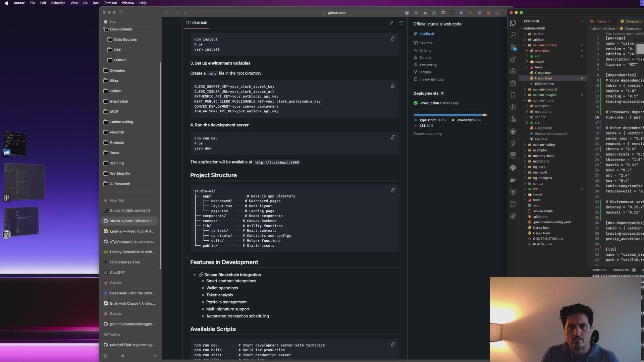Open the Search view in Cursor activity bar
This screenshot has height=362, width=644.
[x=513, y=35]
